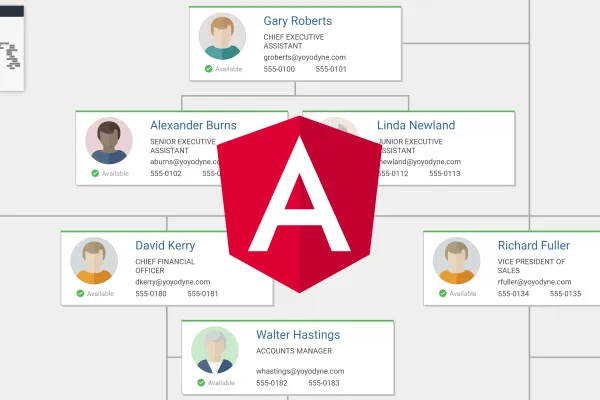Click phone number 555-0134
Viewport: 600px width, 400px height.
coord(513,294)
